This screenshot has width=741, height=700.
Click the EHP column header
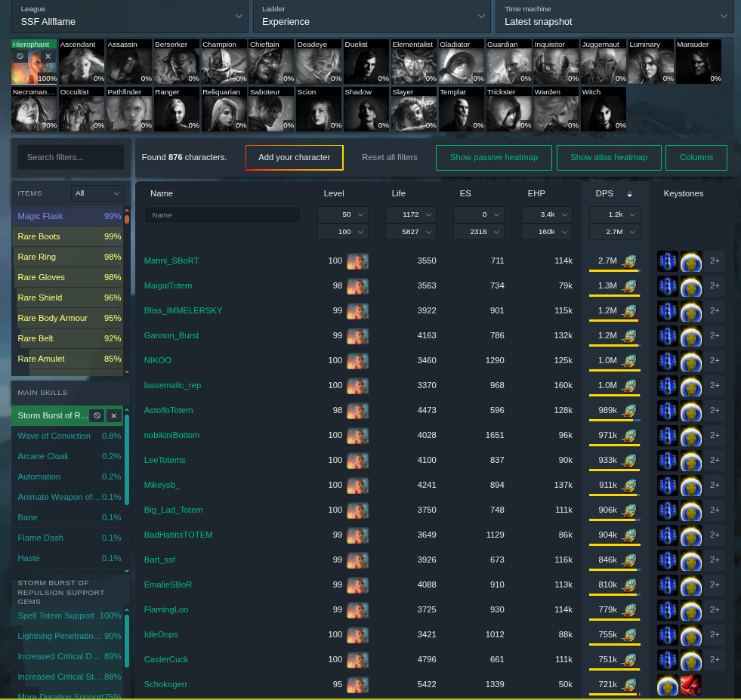(x=536, y=193)
